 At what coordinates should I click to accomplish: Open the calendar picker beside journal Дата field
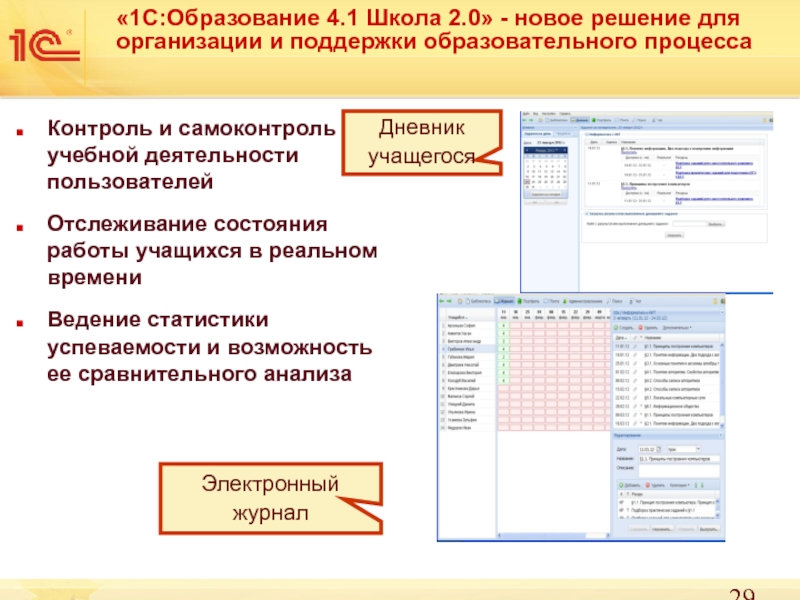point(659,449)
